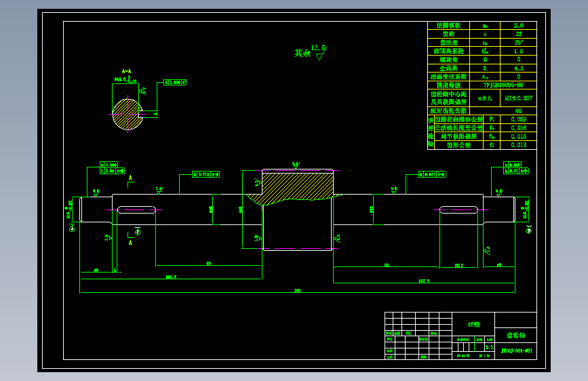Image resolution: width=588 pixels, height=381 pixels.
Task: Click the '齿形公差' label
Action: pos(458,145)
